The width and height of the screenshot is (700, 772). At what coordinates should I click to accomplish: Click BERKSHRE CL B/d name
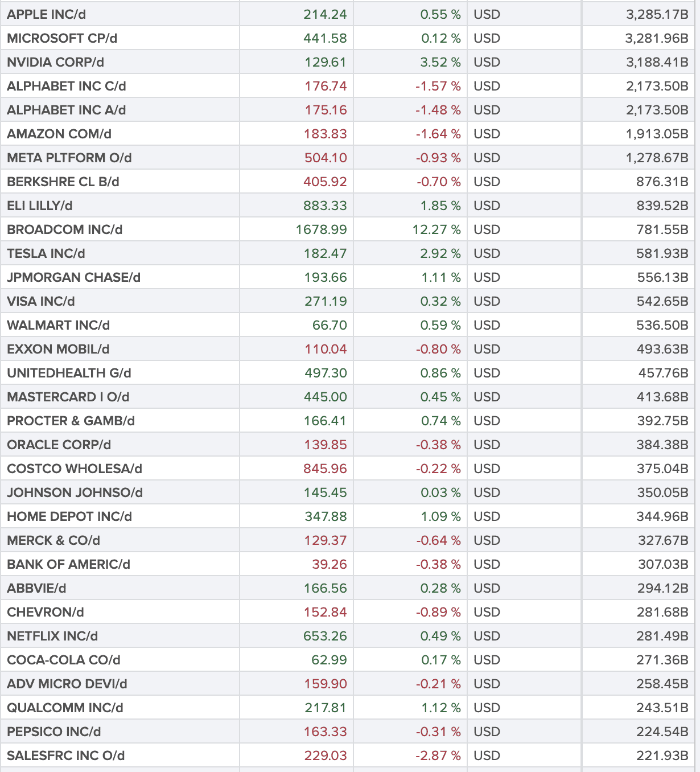(63, 182)
